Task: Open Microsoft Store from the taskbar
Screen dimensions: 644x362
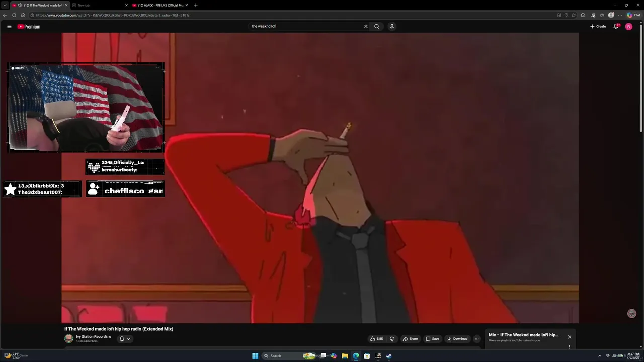Action: coord(367,356)
